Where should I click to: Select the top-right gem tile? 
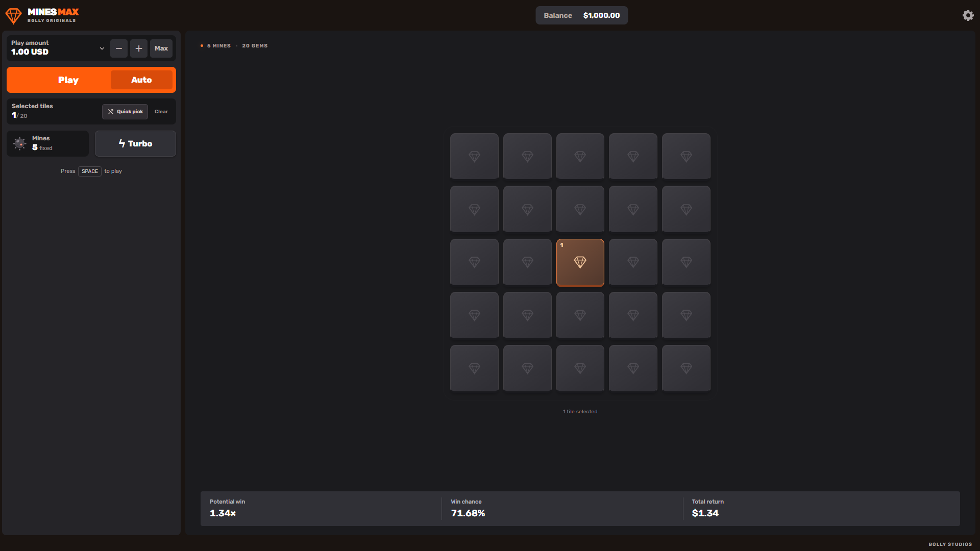pyautogui.click(x=686, y=156)
